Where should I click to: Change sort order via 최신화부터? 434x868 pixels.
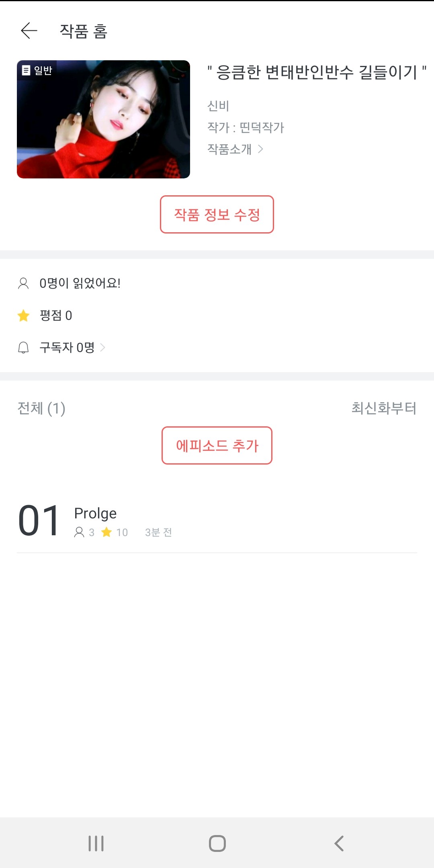(384, 408)
